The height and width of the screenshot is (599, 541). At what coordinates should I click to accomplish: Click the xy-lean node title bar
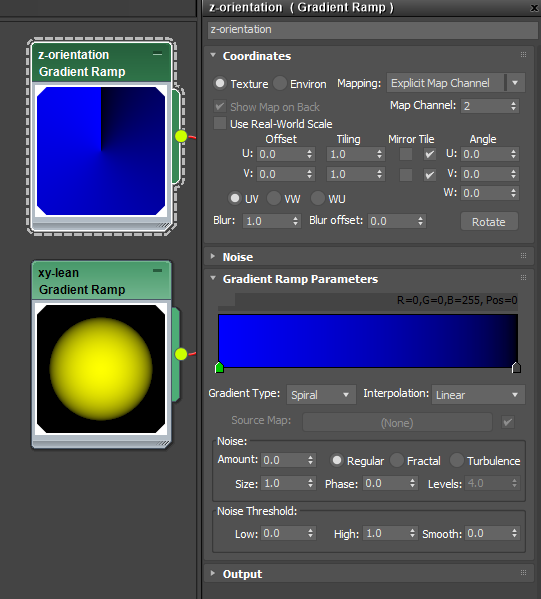(x=101, y=281)
